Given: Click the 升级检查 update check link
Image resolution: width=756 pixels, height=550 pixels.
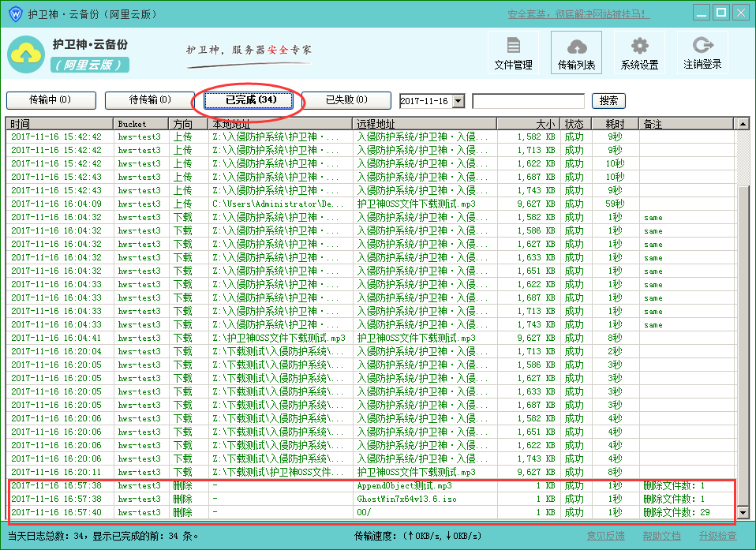Looking at the screenshot, I should point(717,536).
